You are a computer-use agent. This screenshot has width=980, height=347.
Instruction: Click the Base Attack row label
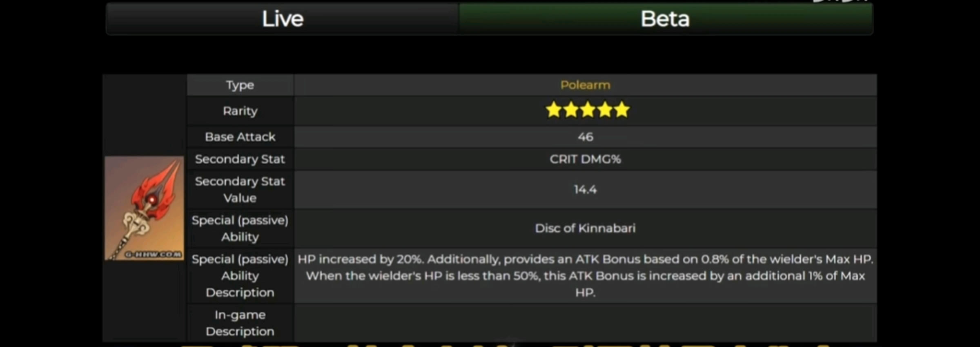240,137
